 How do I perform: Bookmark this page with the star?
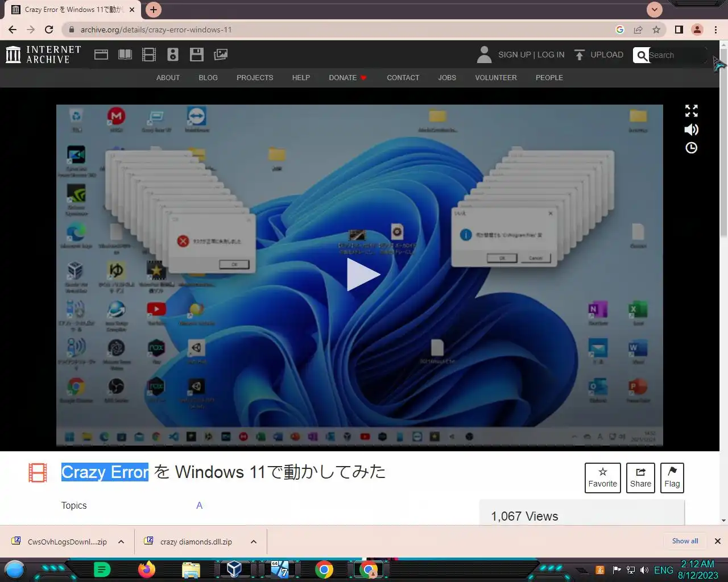click(656, 30)
